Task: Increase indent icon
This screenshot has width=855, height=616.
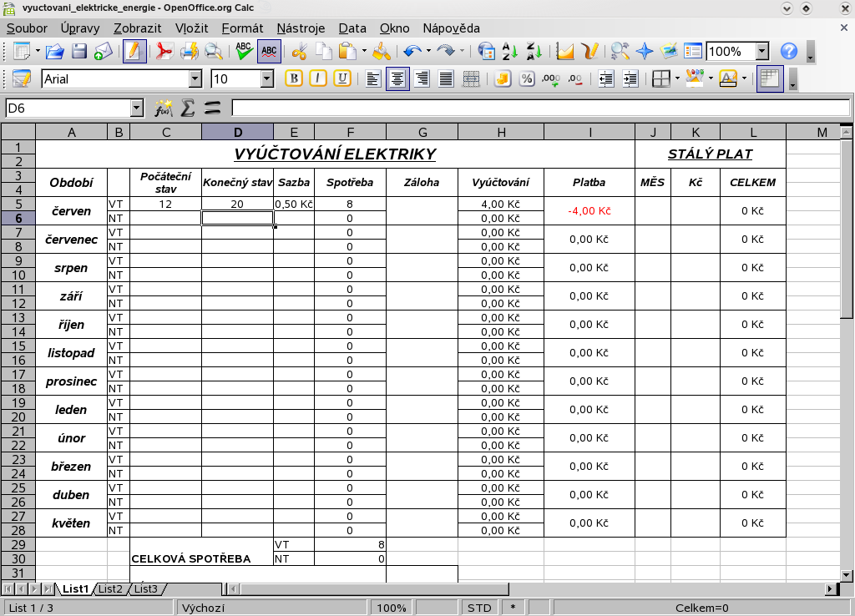Action: (630, 79)
